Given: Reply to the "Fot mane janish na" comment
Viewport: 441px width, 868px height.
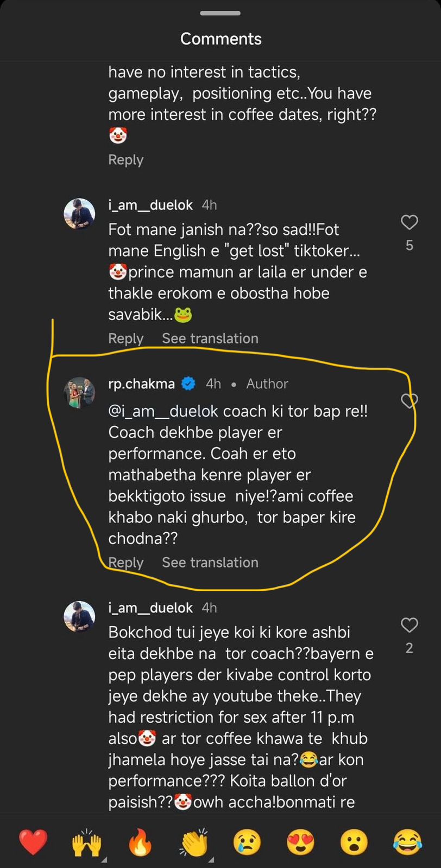Looking at the screenshot, I should pos(125,339).
